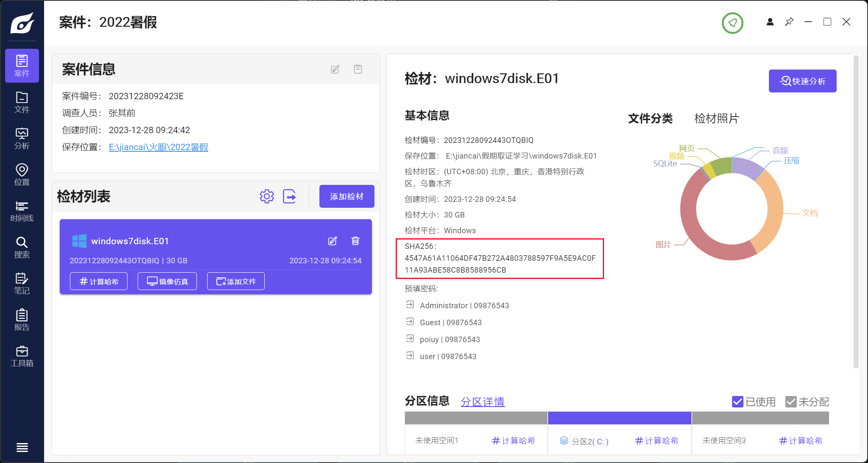The width and height of the screenshot is (868, 463).
Task: Click the 添加文件 button
Action: point(236,281)
